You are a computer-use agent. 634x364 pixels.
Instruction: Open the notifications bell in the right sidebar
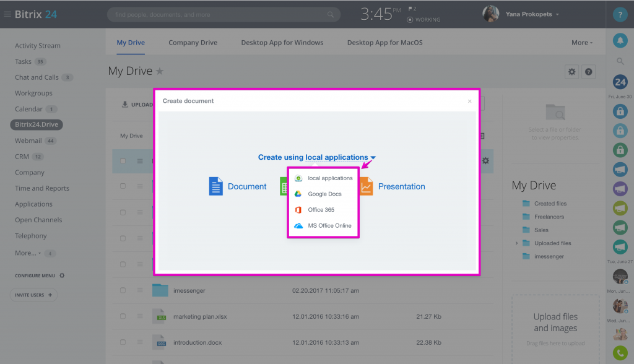coord(620,40)
